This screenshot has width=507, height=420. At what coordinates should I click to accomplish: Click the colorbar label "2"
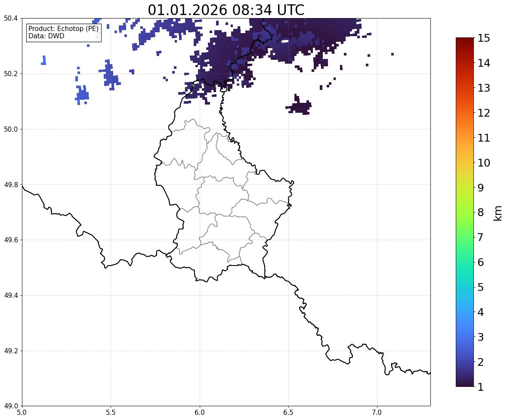tap(481, 362)
